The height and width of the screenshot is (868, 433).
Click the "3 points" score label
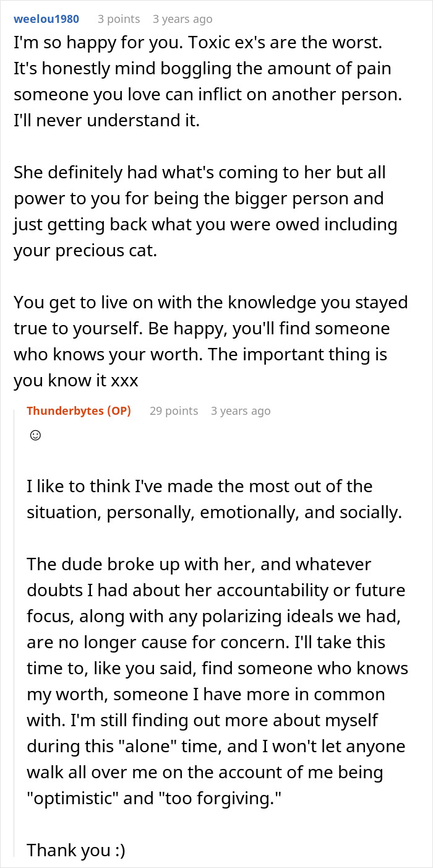coord(119,19)
